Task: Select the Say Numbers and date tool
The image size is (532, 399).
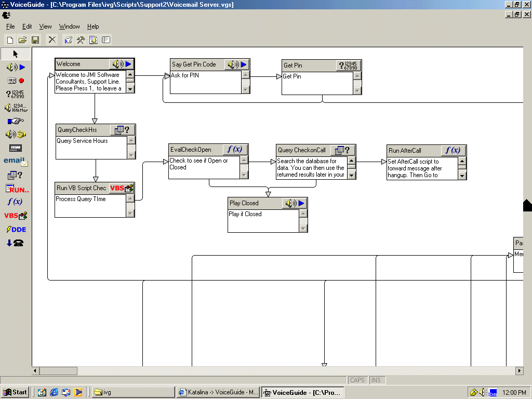Action: coord(16,108)
